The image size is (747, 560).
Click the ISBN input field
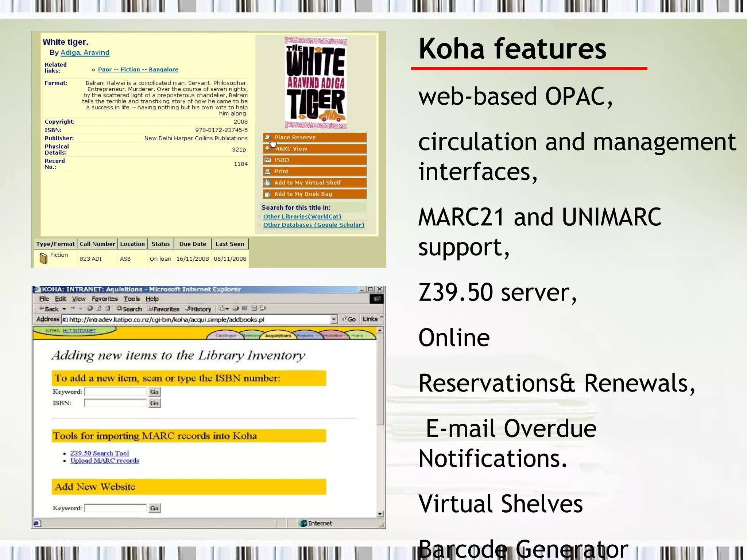tap(115, 403)
